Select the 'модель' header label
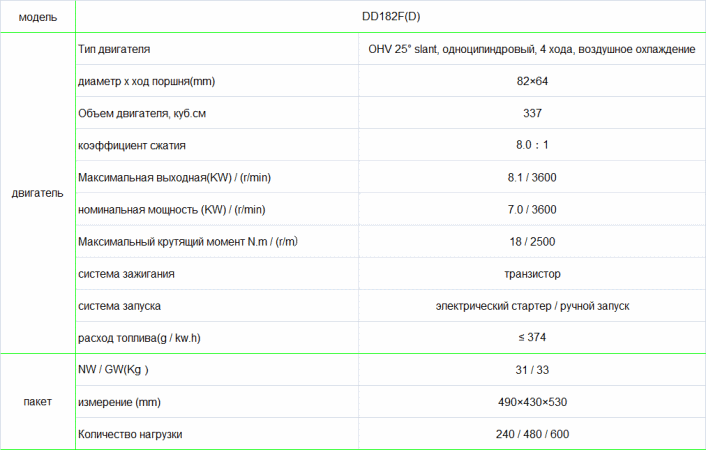Viewport: 706px width, 450px height. coord(37,17)
